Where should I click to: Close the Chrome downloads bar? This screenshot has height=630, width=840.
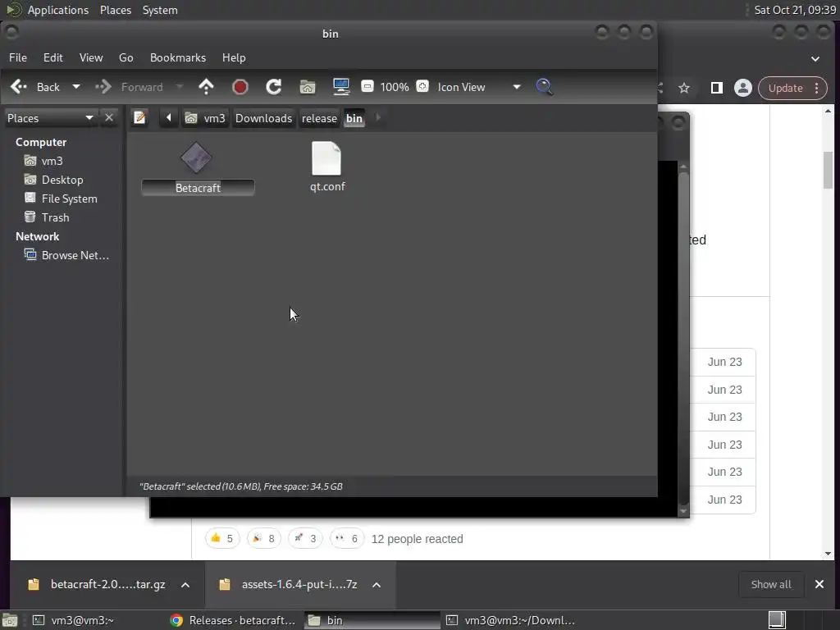[x=819, y=584]
